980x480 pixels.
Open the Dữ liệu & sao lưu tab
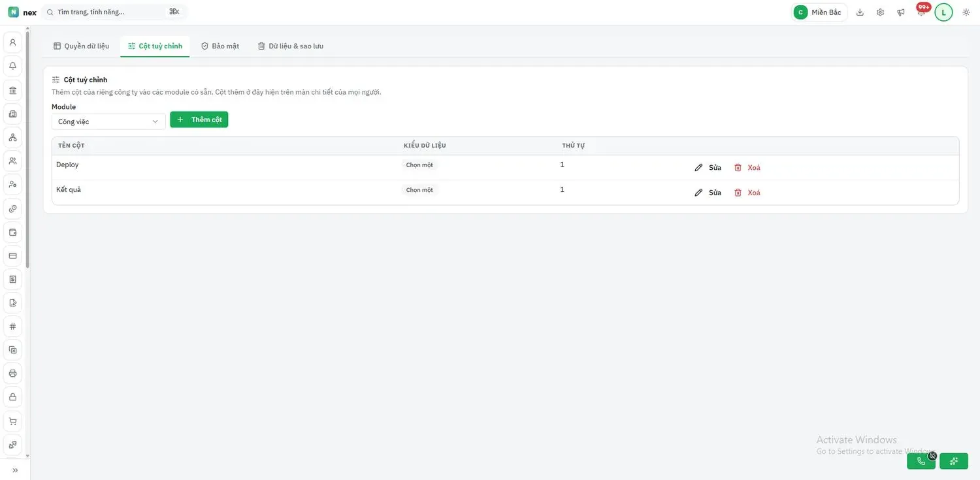tap(290, 46)
